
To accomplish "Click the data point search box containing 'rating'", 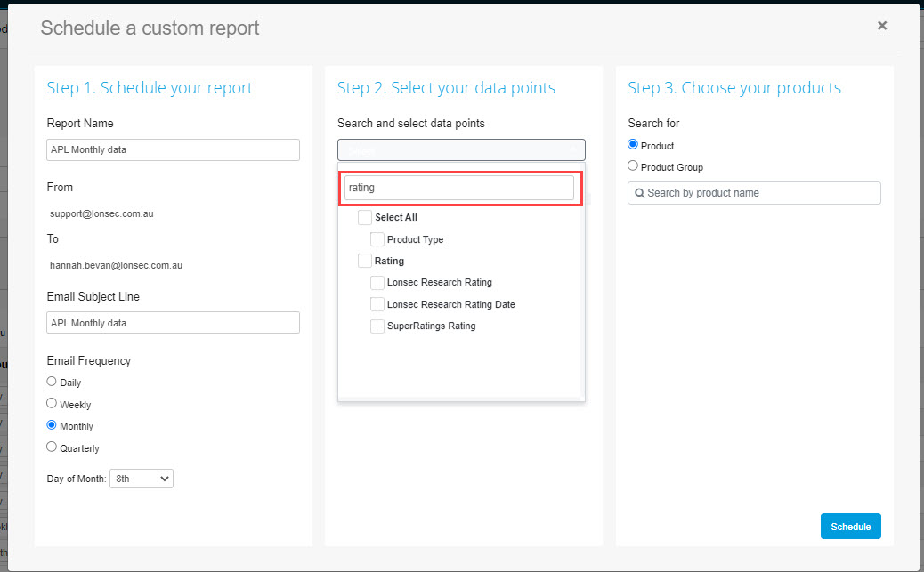I will pos(459,188).
